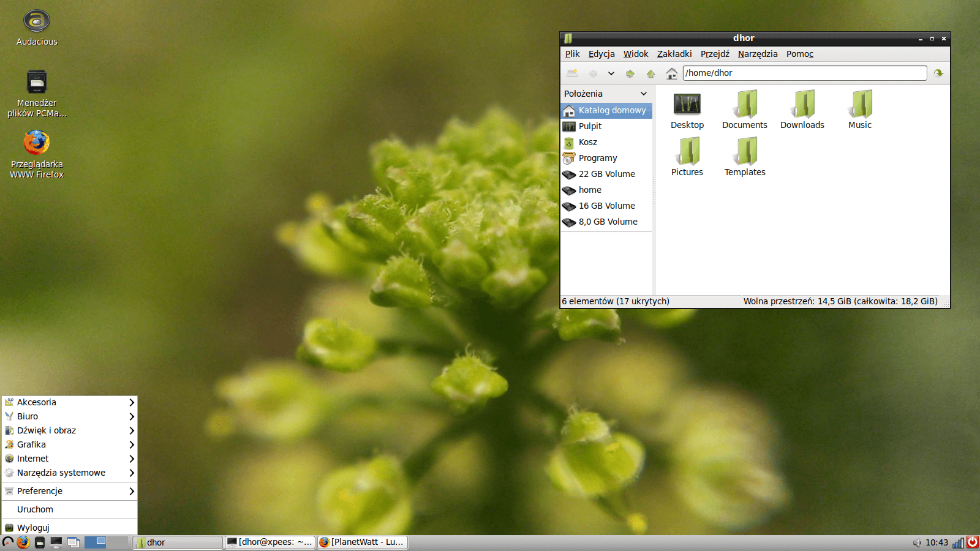Screen dimensions: 980x551
Task: Go back using the toolbar back arrow
Action: tap(592, 73)
